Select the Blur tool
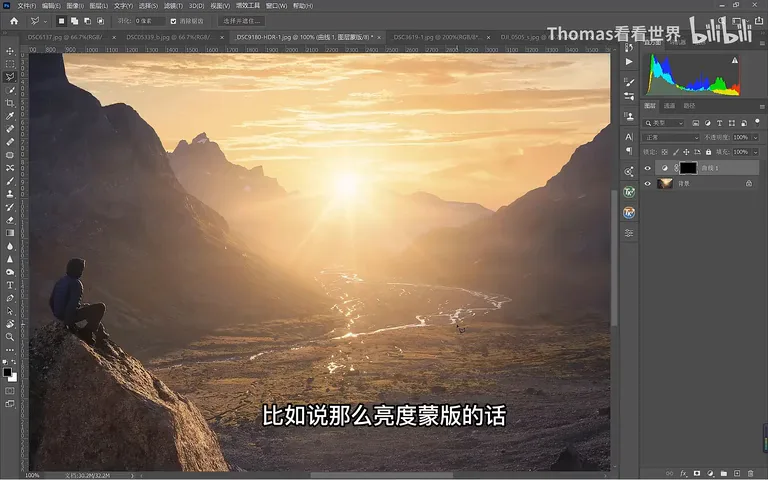This screenshot has height=480, width=768. pos(10,246)
